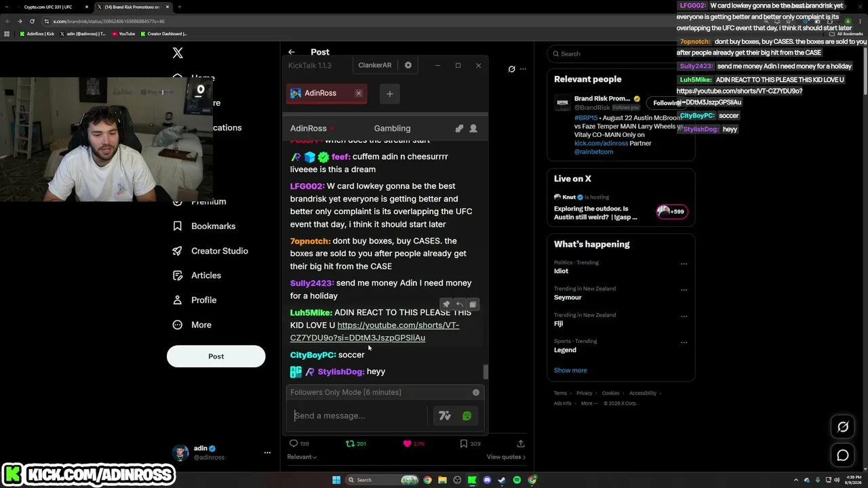868x488 pixels.
Task: Open the Messages floating button
Action: [x=843, y=455]
